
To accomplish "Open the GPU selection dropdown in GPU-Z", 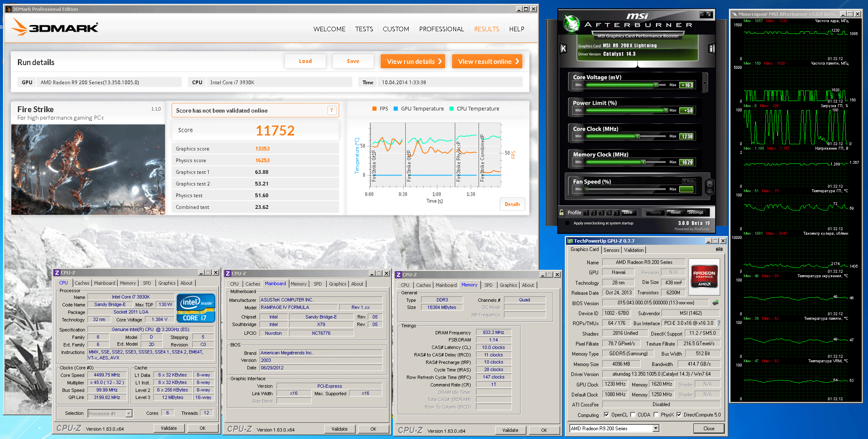I will tap(656, 429).
